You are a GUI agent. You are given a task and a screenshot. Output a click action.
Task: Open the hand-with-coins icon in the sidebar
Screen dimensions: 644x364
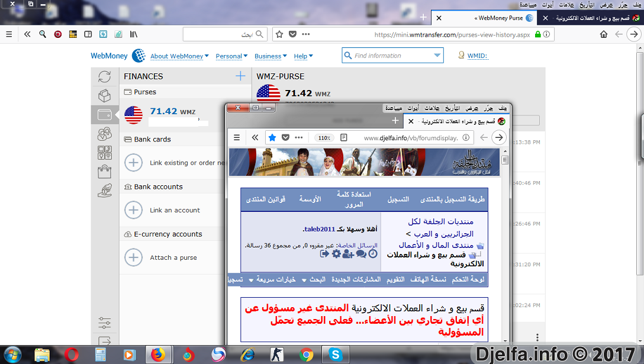pyautogui.click(x=104, y=191)
